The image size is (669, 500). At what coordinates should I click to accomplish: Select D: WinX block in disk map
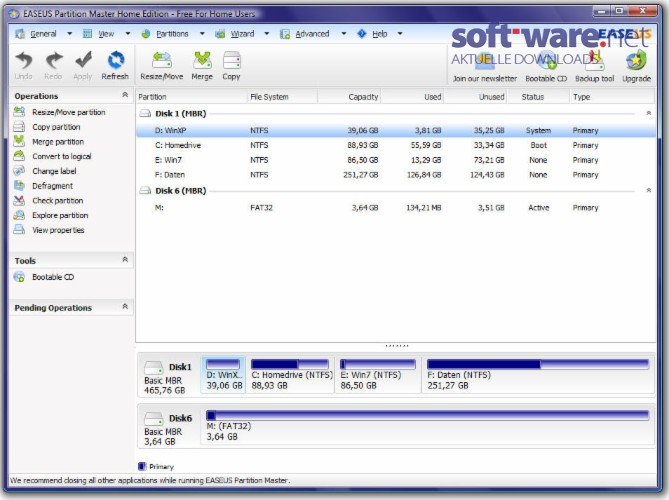coord(224,375)
